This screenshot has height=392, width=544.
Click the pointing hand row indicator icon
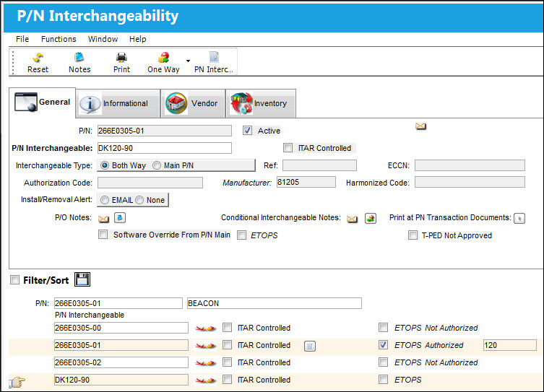17,383
